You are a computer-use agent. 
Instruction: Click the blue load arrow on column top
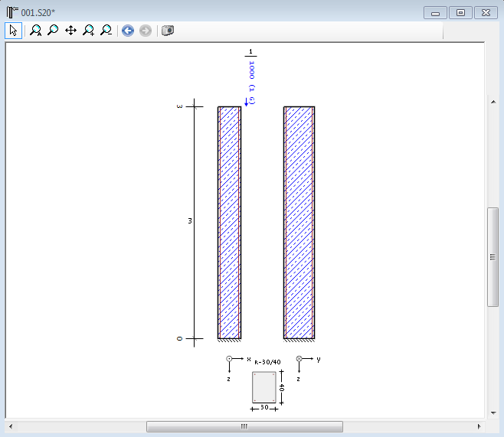click(247, 102)
